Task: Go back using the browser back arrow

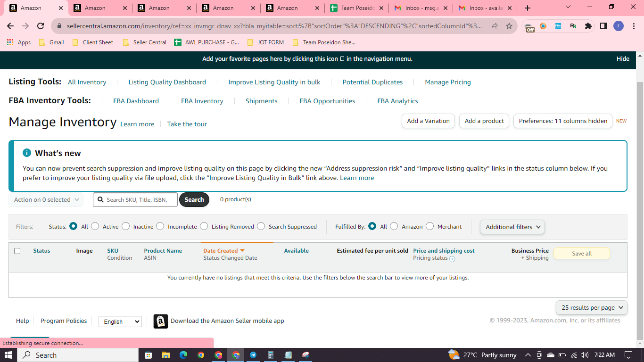Action: point(10,26)
